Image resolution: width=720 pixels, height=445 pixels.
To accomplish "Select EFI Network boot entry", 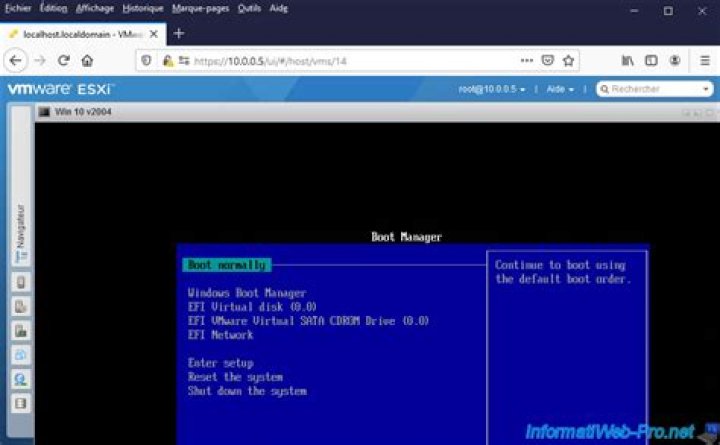I will (220, 335).
